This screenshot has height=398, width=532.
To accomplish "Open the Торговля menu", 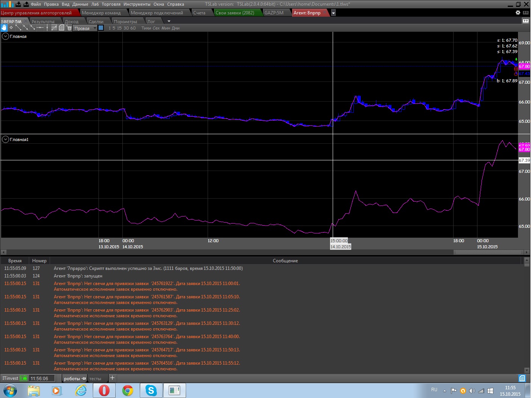I will 111,4.
